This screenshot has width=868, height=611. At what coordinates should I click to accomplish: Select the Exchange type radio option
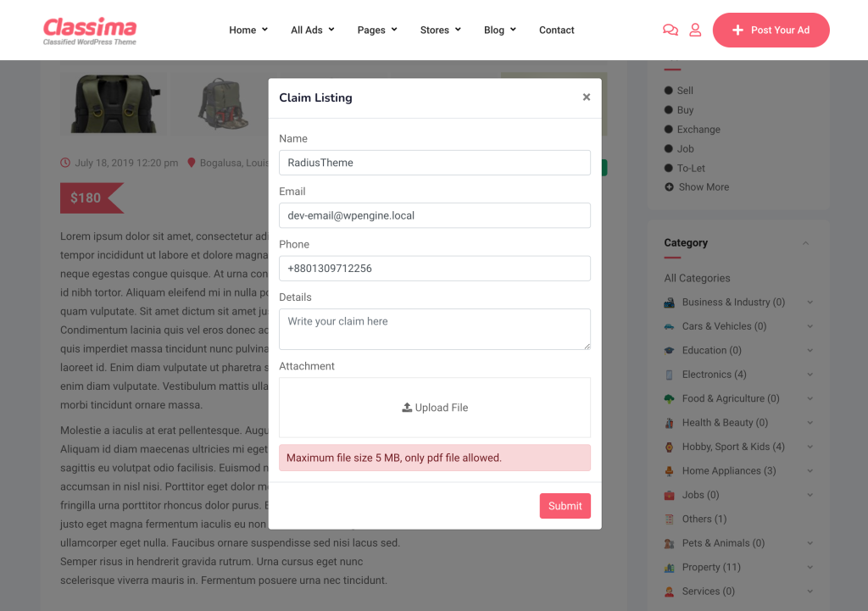(x=669, y=129)
